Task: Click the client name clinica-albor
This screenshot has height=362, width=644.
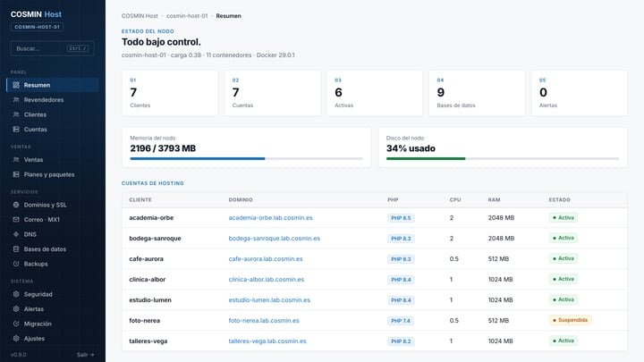Action: point(148,280)
